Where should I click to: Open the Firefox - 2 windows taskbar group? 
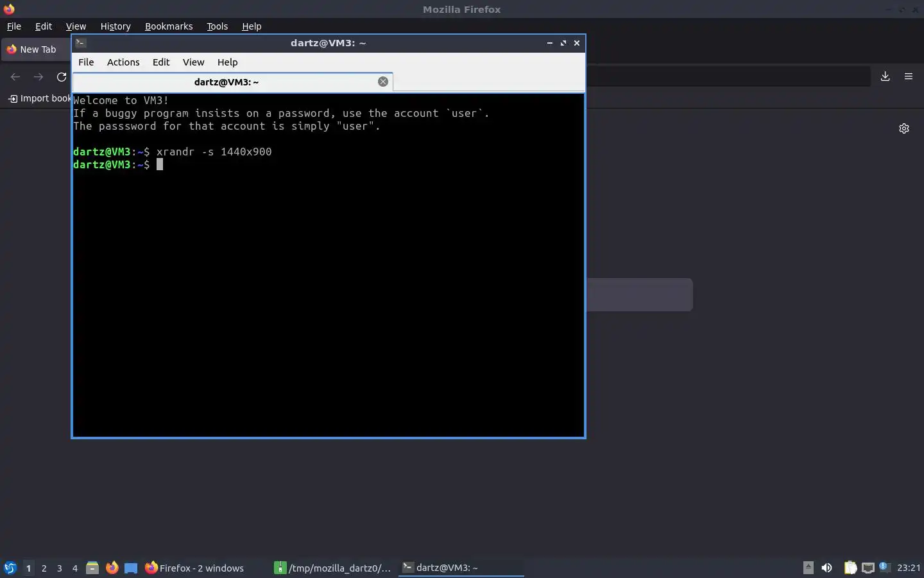click(x=204, y=568)
